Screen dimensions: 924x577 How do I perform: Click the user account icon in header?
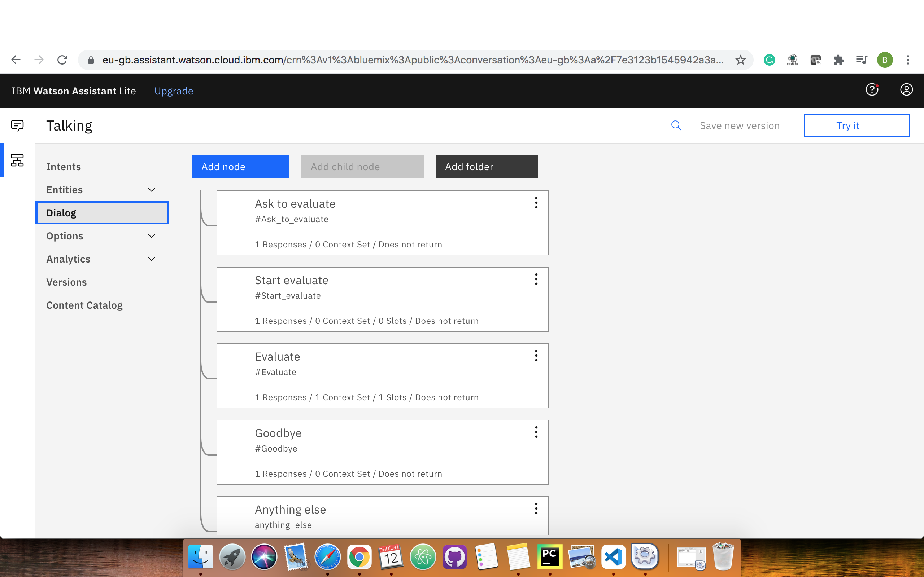[906, 90]
